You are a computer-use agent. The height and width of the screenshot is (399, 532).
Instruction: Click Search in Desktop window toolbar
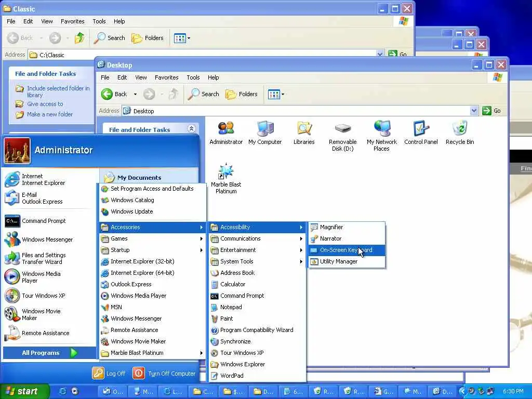point(204,94)
